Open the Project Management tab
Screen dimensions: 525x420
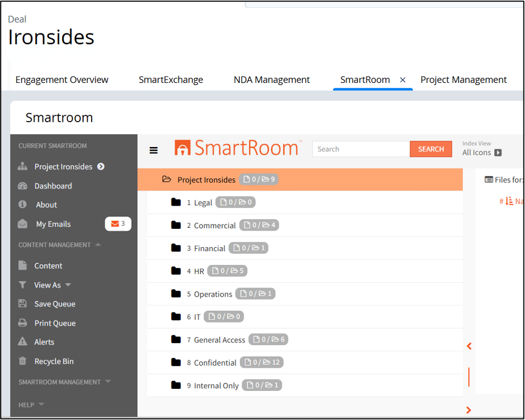pos(464,80)
